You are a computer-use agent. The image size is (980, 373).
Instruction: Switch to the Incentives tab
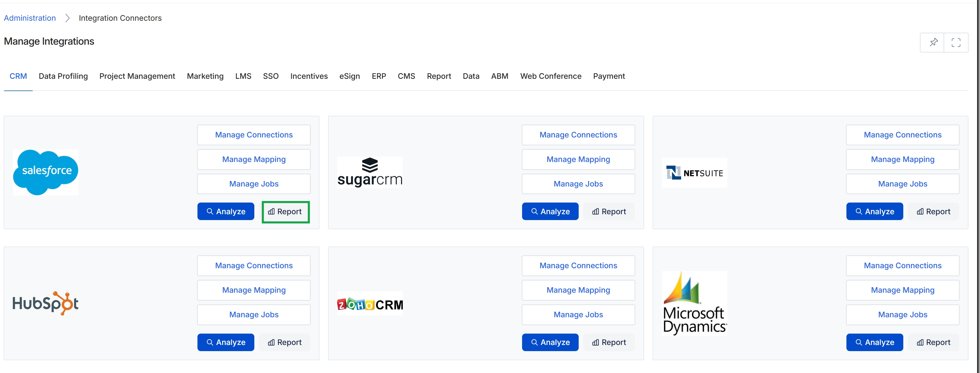(309, 76)
